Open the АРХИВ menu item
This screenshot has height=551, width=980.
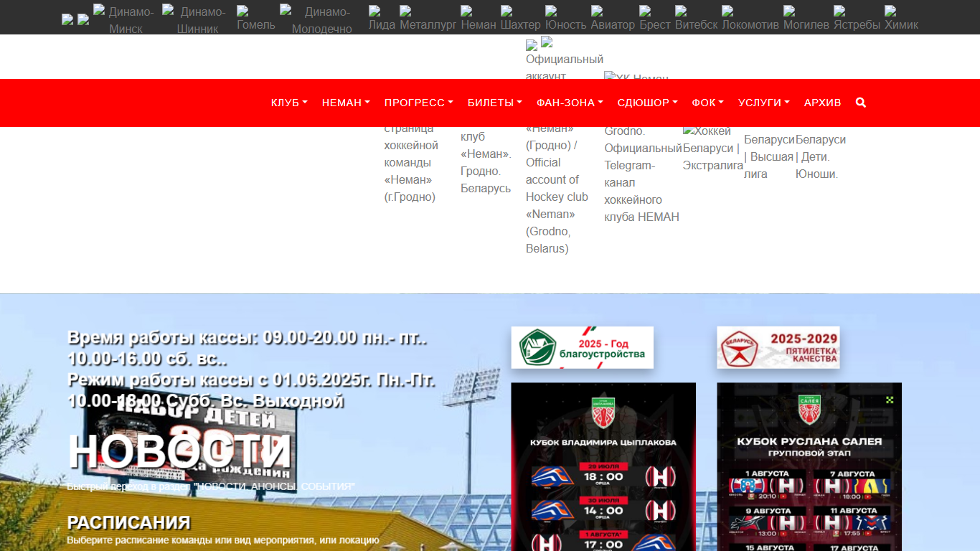[823, 103]
